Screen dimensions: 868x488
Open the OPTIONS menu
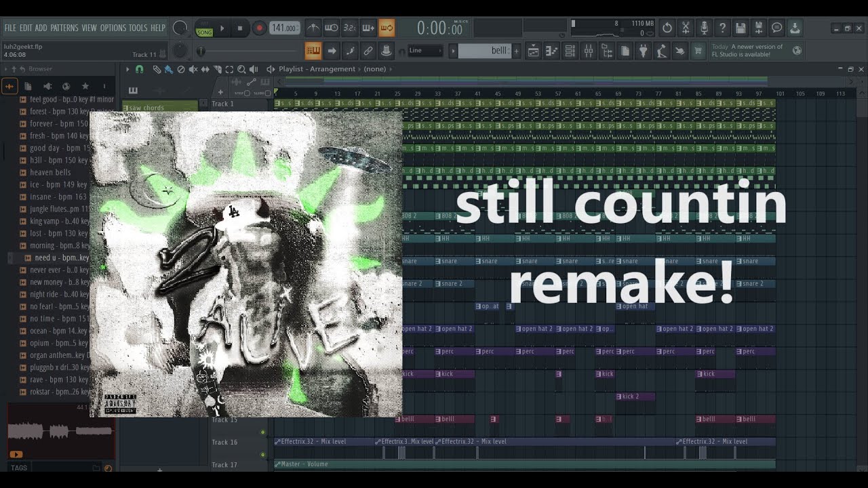(113, 28)
